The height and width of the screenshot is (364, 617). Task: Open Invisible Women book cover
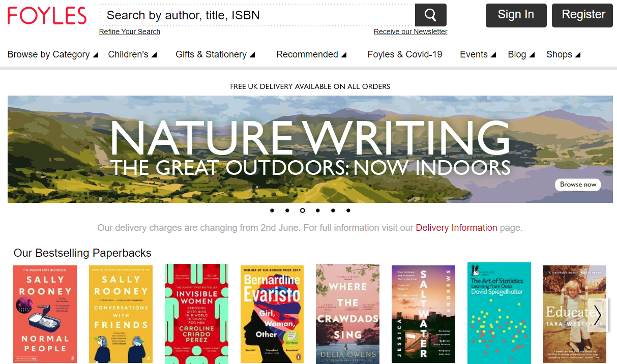196,313
